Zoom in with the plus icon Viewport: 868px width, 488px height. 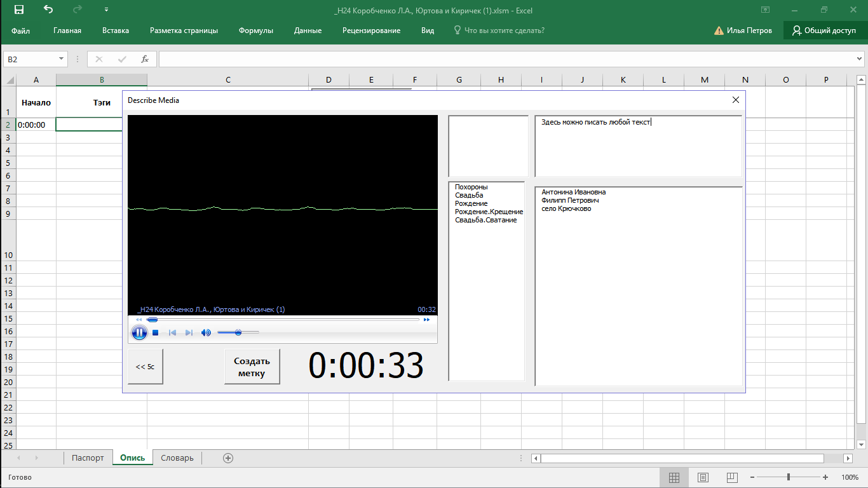click(825, 477)
